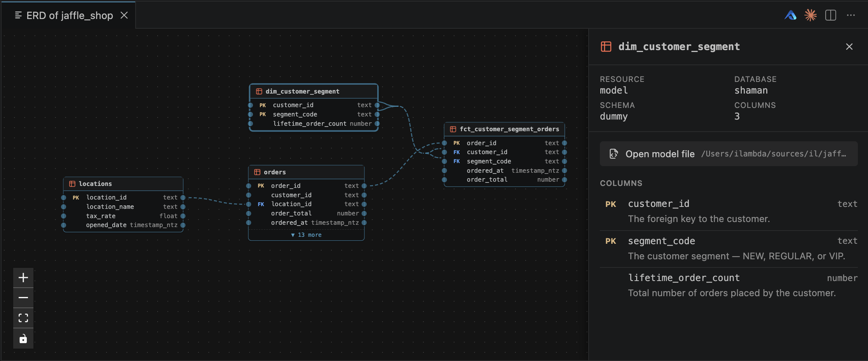Click the schema value dummy
Viewport: 868px width, 361px height.
pos(614,116)
